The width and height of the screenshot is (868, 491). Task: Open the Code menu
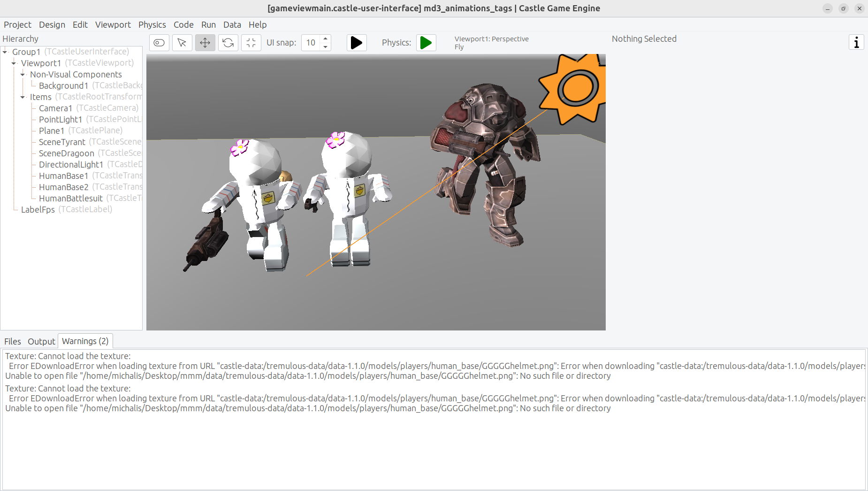(183, 24)
